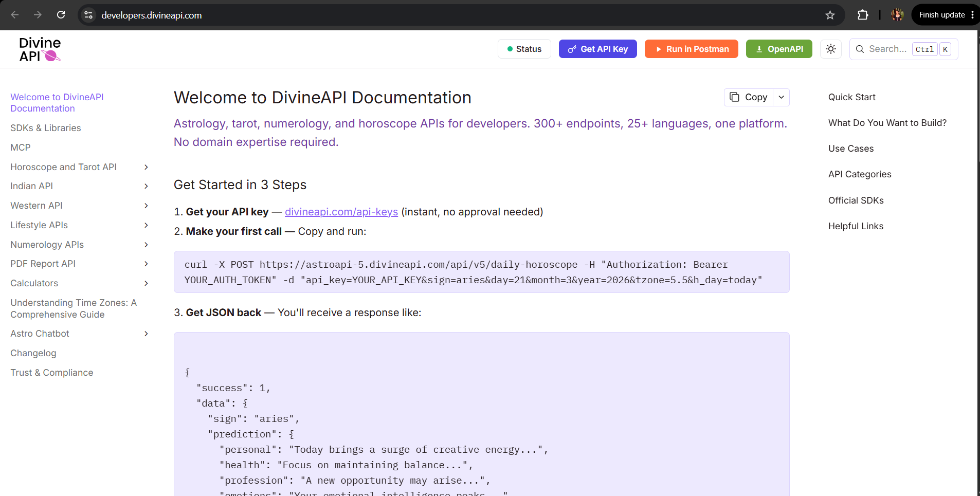Screen dimensions: 980x496
Task: Open Lifestyle APIs in sidebar
Action: [x=39, y=225]
